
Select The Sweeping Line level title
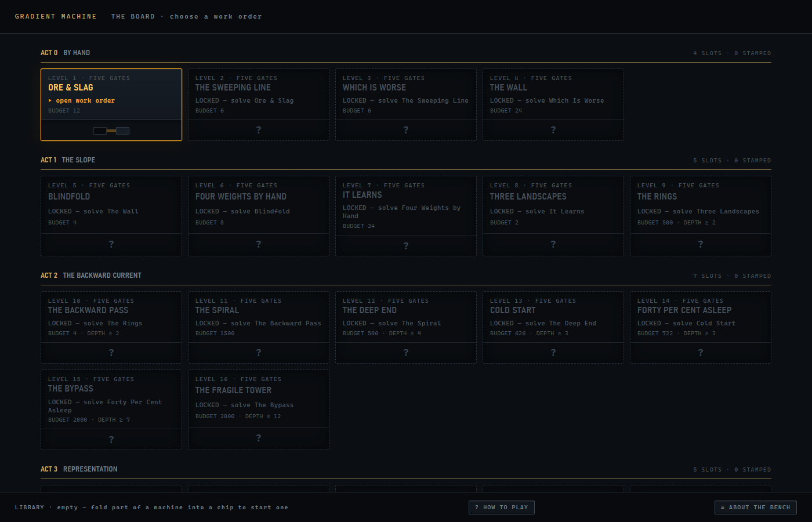[233, 88]
